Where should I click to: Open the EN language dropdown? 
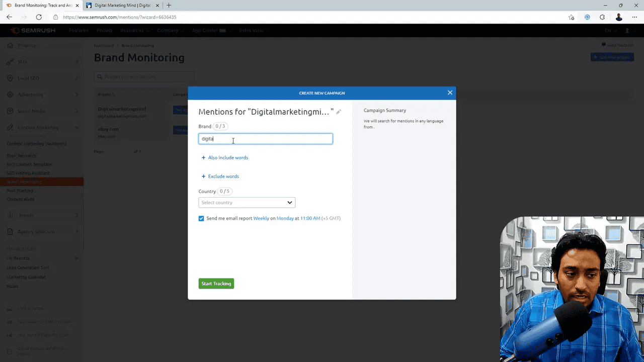pos(610,31)
